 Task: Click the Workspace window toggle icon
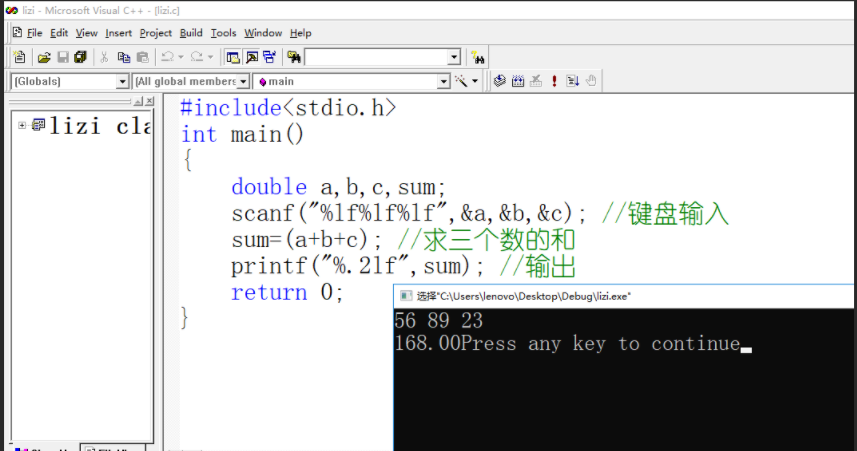tap(233, 57)
